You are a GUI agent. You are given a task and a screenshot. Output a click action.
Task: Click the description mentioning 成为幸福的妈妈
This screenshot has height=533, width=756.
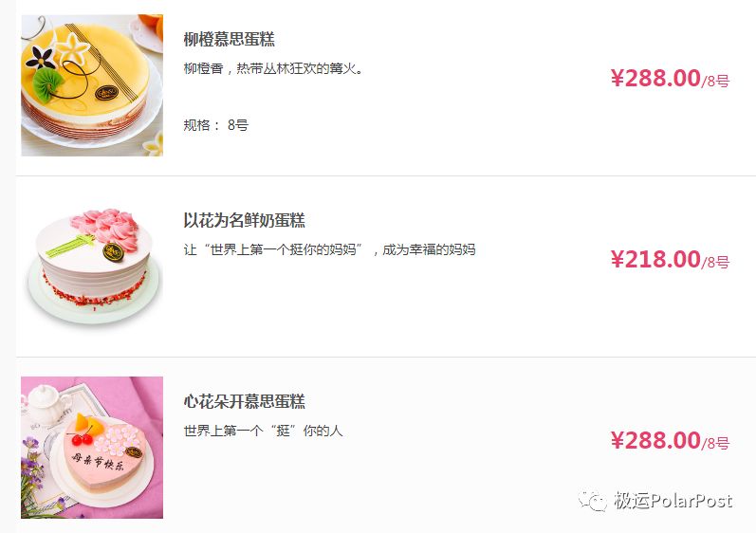click(329, 249)
